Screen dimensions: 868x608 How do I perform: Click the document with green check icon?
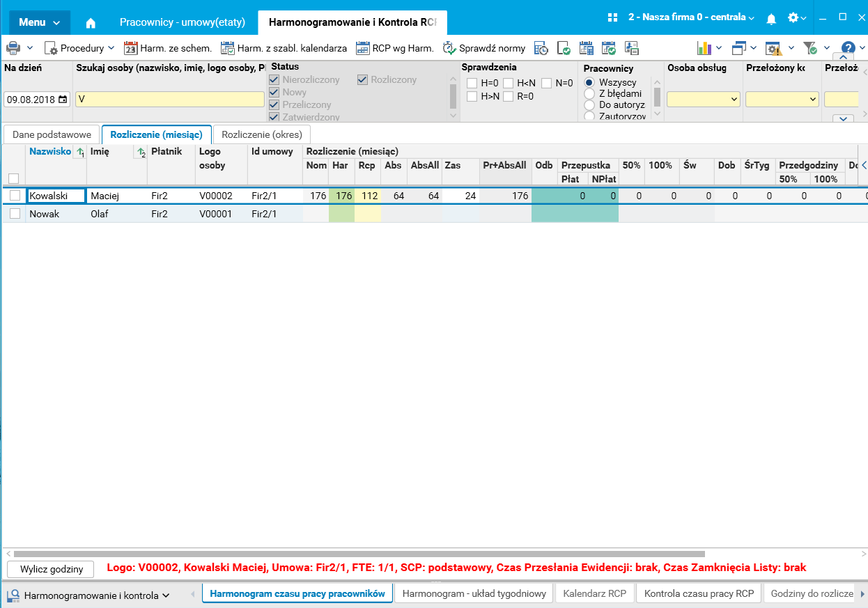click(564, 48)
